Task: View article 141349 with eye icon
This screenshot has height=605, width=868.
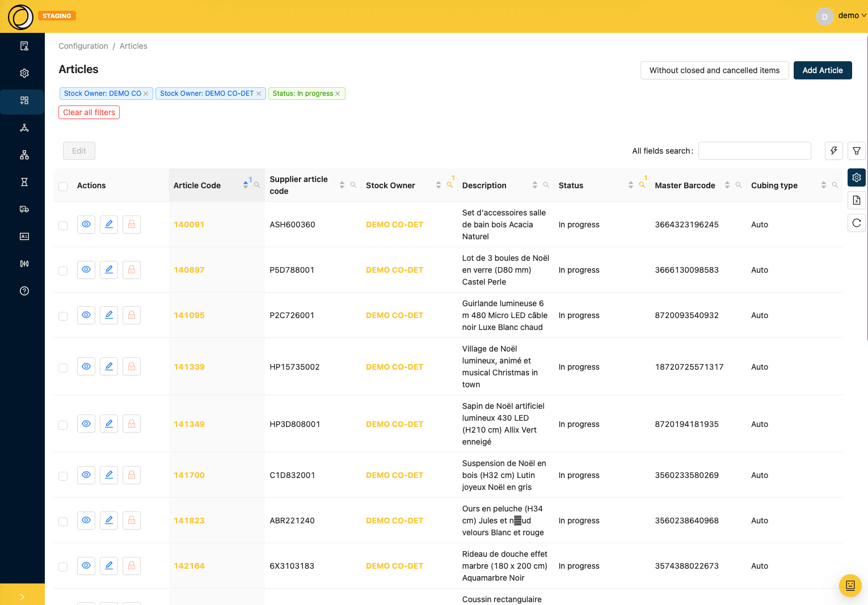Action: tap(86, 424)
